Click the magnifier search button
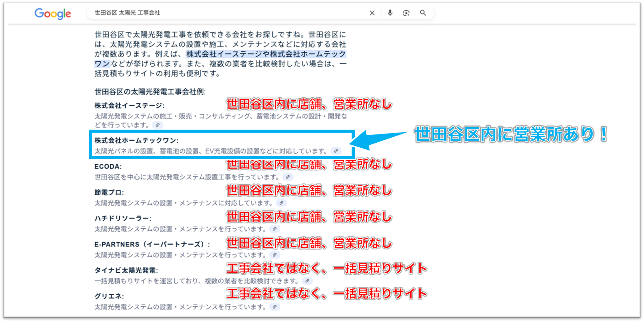 (423, 13)
